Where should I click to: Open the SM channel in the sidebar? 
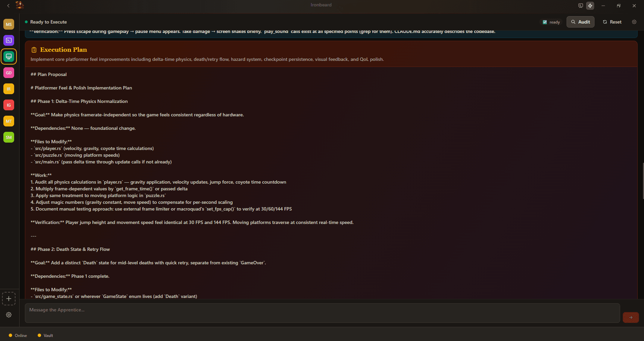9,137
